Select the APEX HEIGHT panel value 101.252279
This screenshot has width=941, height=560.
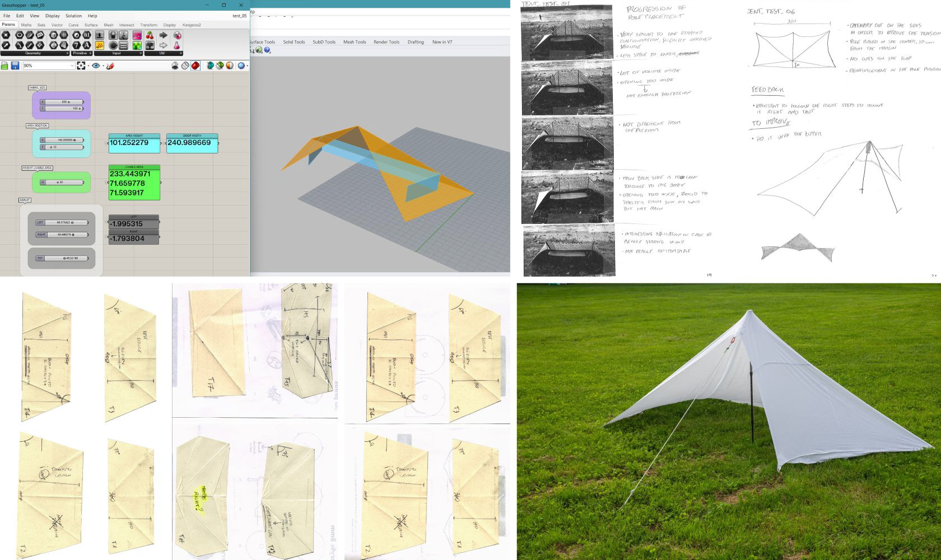[134, 143]
